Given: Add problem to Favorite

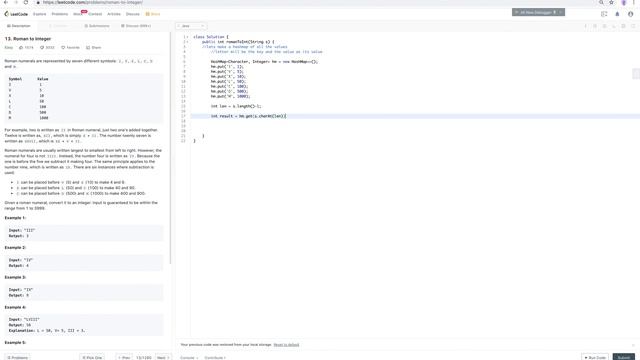Looking at the screenshot, I should pyautogui.click(x=71, y=47).
